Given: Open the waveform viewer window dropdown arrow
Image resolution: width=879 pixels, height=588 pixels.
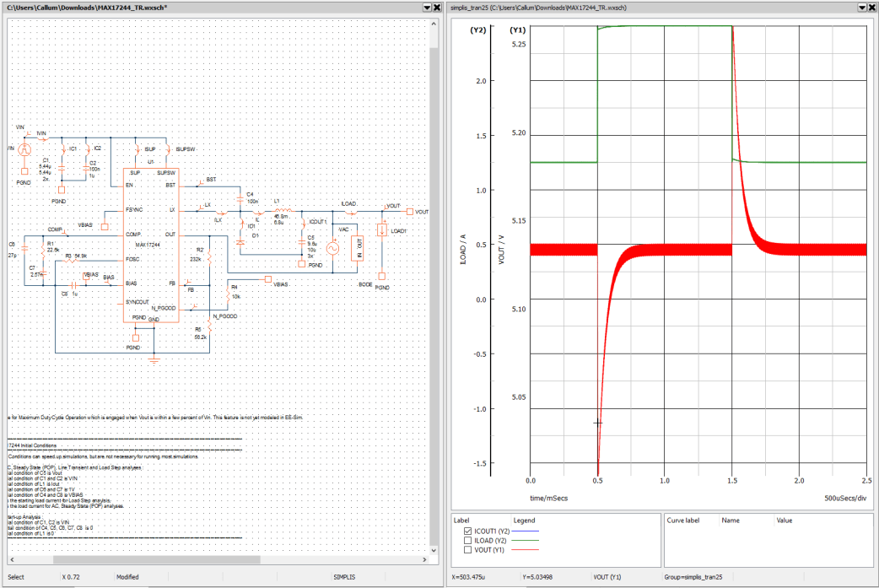Looking at the screenshot, I should coord(862,8).
